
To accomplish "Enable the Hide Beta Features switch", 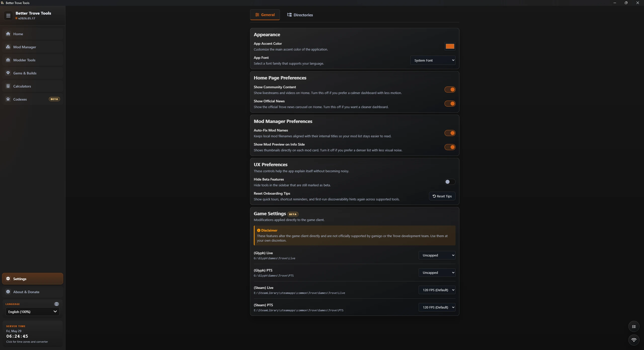I will coord(450,182).
